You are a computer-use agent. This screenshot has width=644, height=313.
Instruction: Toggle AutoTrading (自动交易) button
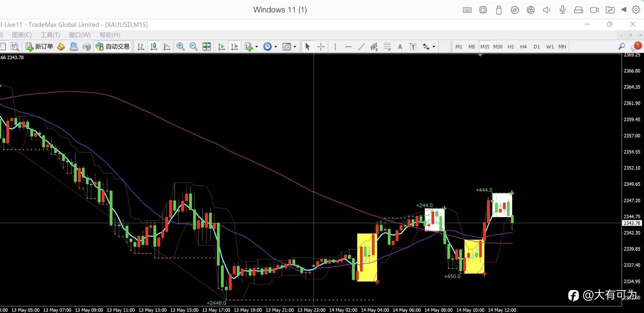coord(113,47)
